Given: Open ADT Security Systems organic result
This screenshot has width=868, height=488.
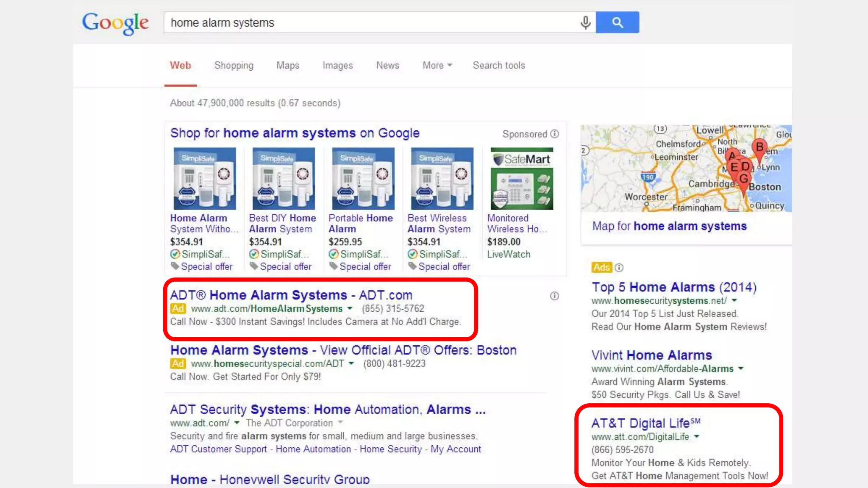Looking at the screenshot, I should coord(328,410).
